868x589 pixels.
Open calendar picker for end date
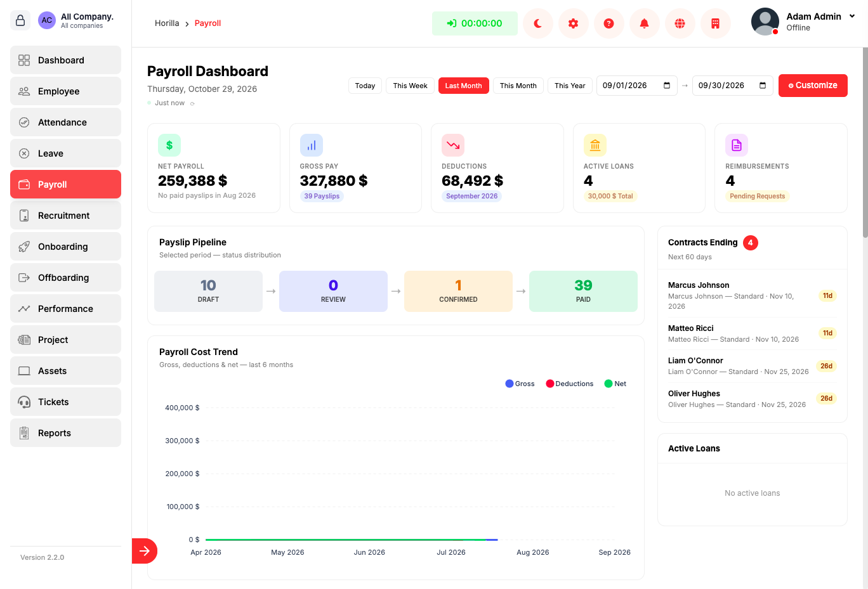[763, 86]
